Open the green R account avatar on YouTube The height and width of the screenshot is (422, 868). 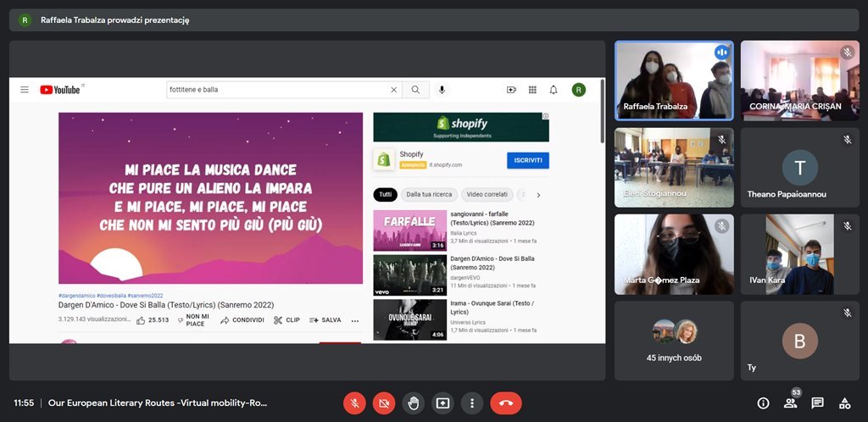(579, 90)
